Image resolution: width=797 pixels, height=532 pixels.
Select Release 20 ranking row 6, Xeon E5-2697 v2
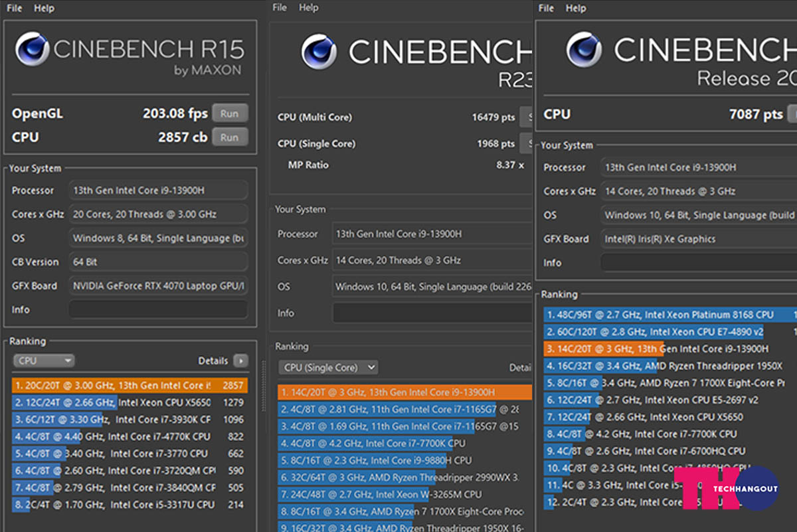pyautogui.click(x=670, y=400)
